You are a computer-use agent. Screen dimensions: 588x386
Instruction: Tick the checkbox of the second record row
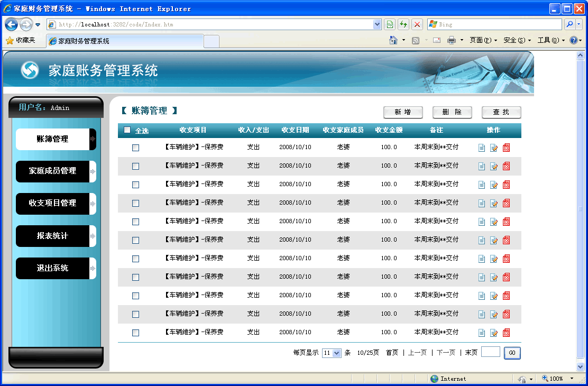136,166
